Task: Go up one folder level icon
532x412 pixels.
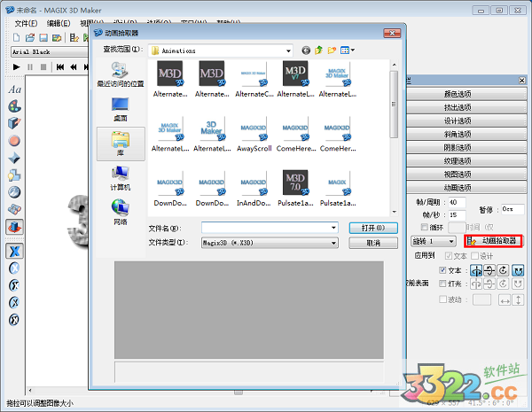Action: [x=318, y=51]
